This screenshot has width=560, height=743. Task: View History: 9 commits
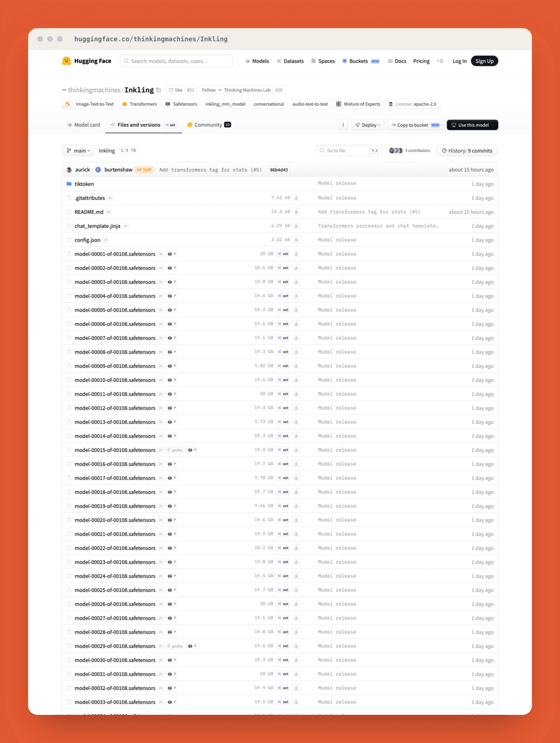(x=467, y=151)
